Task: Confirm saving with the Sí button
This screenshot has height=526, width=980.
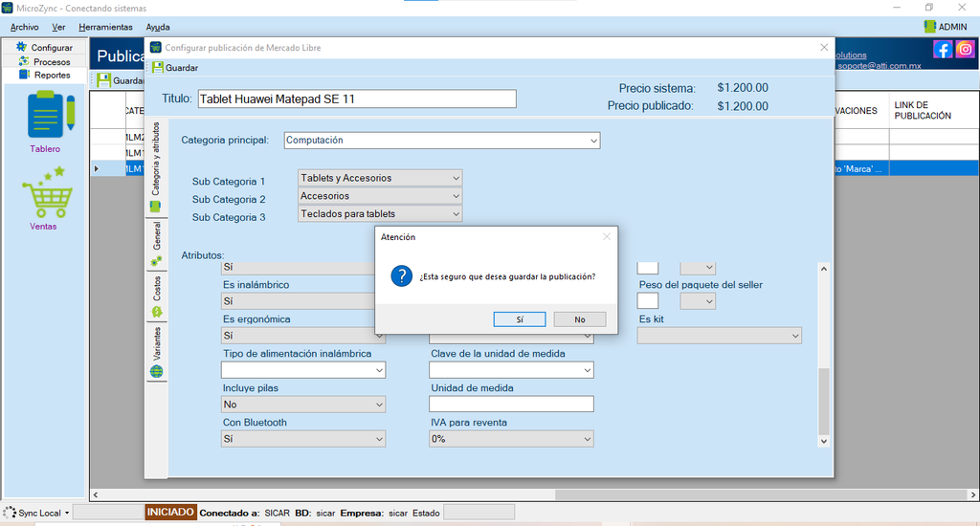Action: click(x=520, y=319)
